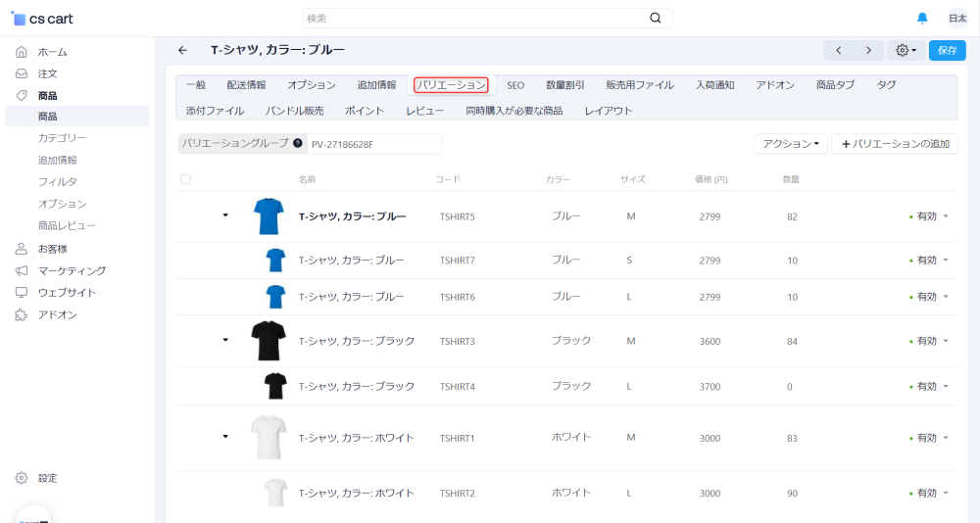Screen dimensions: 980x523
Task: Open product name link in TSHIRT4 row
Action: (x=357, y=386)
